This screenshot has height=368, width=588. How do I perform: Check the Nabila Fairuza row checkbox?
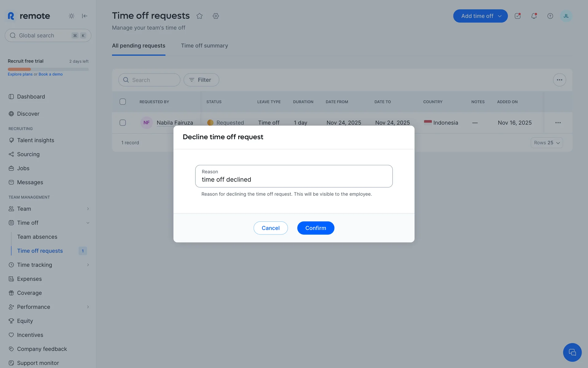coord(123,123)
